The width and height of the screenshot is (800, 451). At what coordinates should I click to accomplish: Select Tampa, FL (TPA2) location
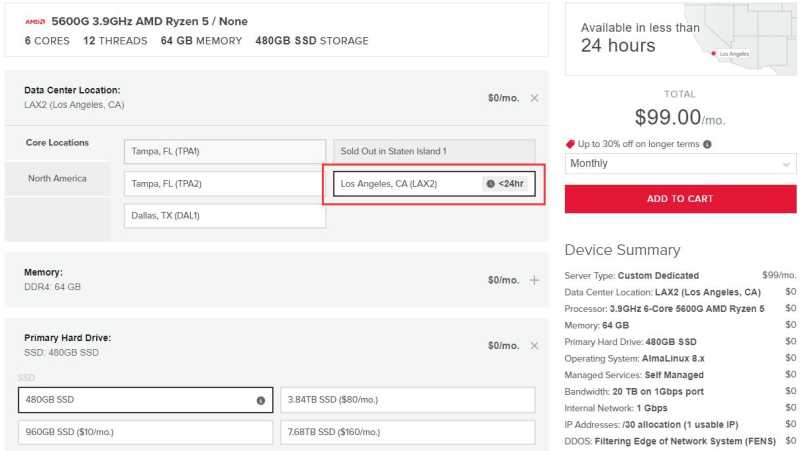[x=224, y=184]
